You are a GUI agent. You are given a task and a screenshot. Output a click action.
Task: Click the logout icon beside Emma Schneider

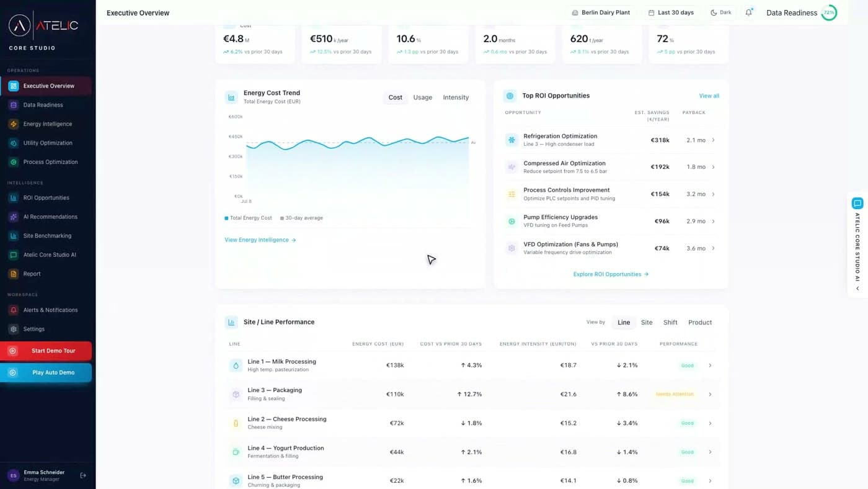point(83,475)
